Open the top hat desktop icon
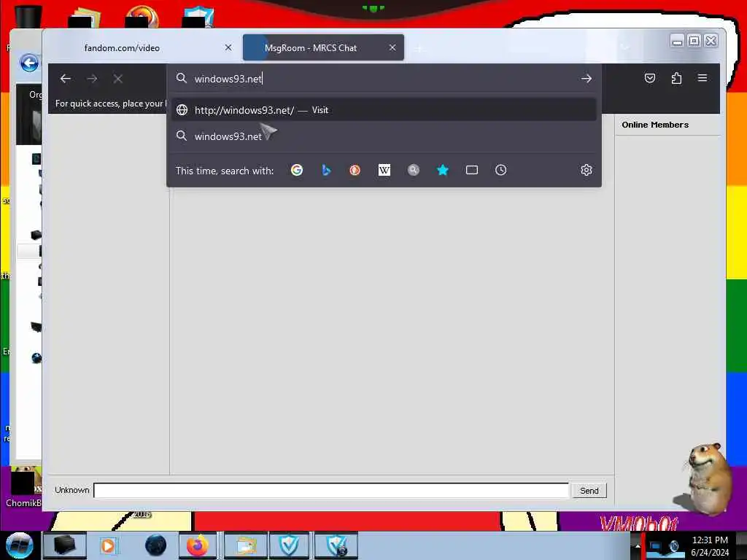747x560 pixels. 28,16
